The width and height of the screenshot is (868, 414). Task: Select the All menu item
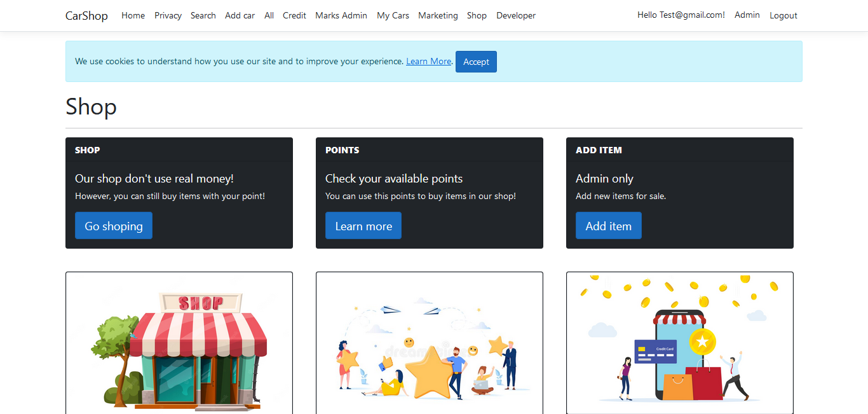[269, 15]
